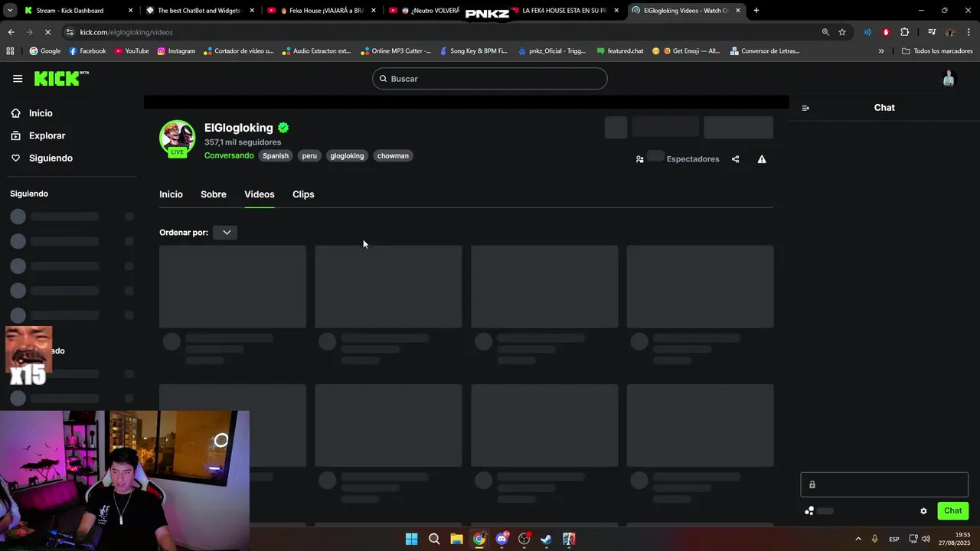Click the KICK logo
Viewport: 980px width, 551px height.
click(60, 78)
